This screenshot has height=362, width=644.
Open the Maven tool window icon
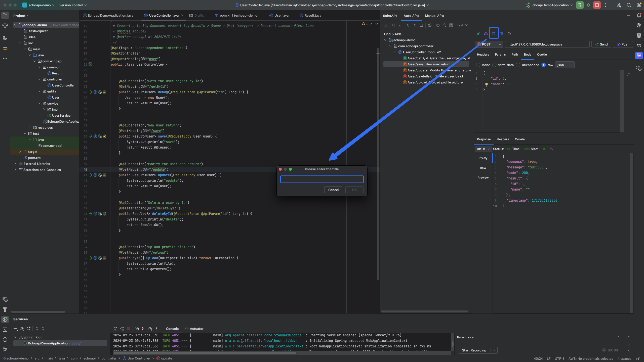pos(639,45)
